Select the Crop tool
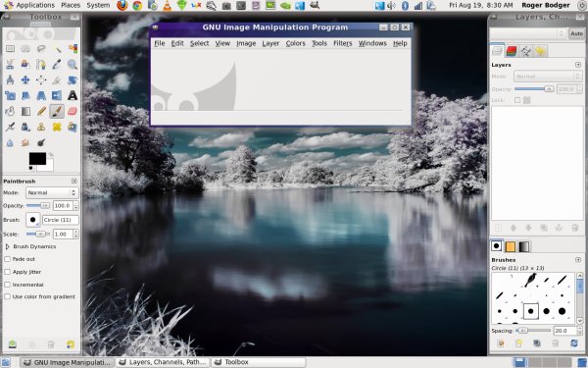588x368 pixels. pyautogui.click(x=57, y=79)
